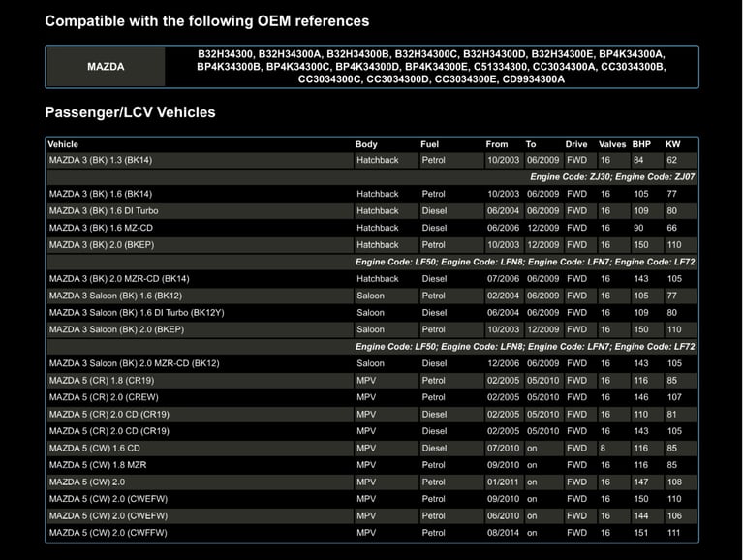Image resolution: width=744 pixels, height=560 pixels.
Task: Select row 'MAZDA 3 (BK) 1.6 MZ-CD'
Action: [372, 228]
